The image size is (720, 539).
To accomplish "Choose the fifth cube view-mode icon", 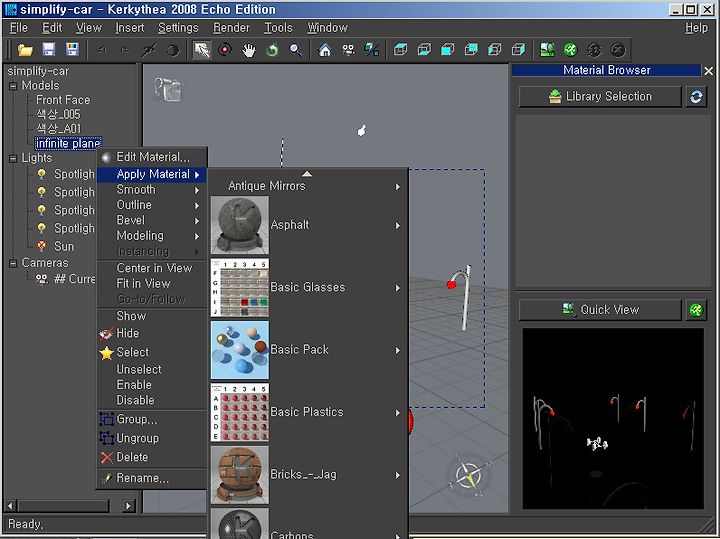I will (495, 50).
